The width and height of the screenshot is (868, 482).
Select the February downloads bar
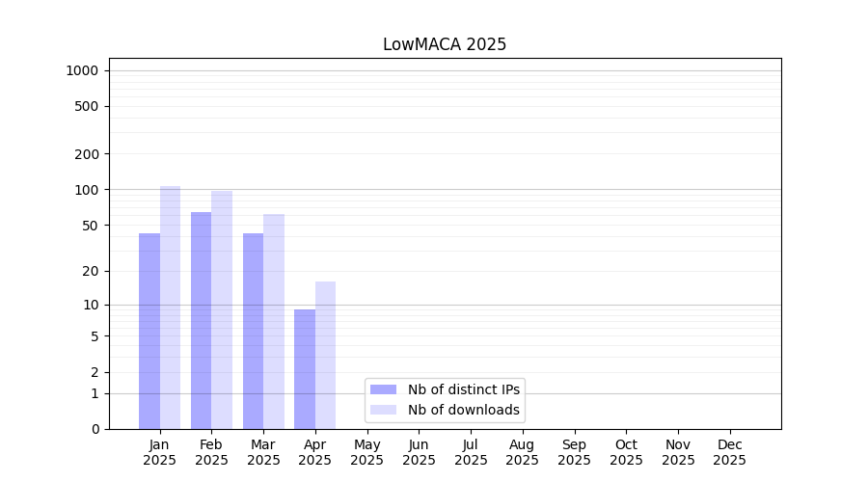coord(222,309)
